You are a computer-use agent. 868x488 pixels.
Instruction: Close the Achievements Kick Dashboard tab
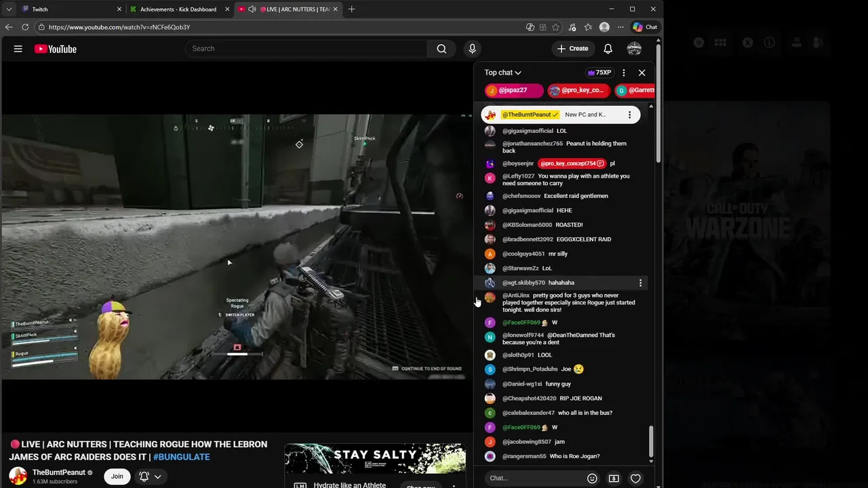pos(228,9)
